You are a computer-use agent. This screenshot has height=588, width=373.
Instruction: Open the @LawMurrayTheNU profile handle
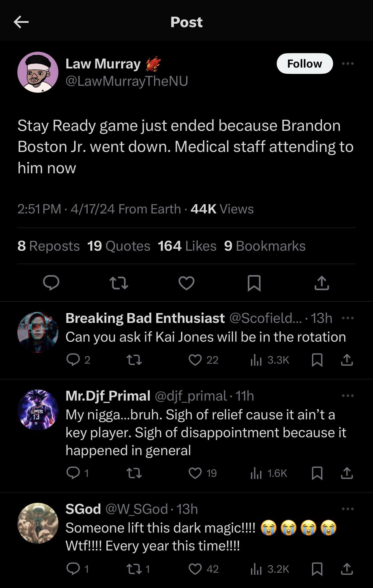pyautogui.click(x=127, y=81)
